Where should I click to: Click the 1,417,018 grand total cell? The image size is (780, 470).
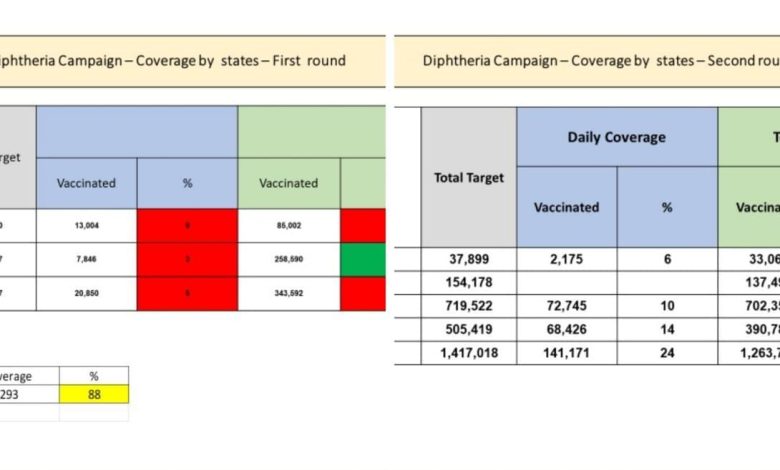pyautogui.click(x=469, y=353)
